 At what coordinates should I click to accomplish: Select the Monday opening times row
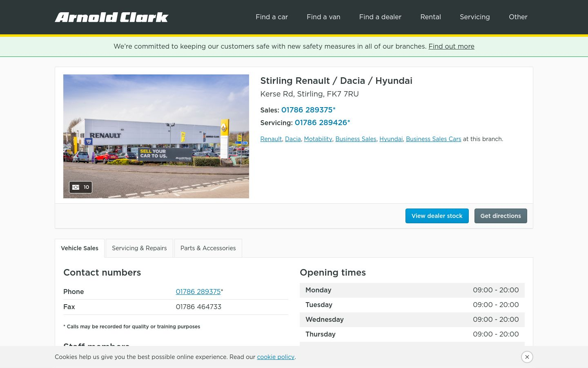pos(412,290)
